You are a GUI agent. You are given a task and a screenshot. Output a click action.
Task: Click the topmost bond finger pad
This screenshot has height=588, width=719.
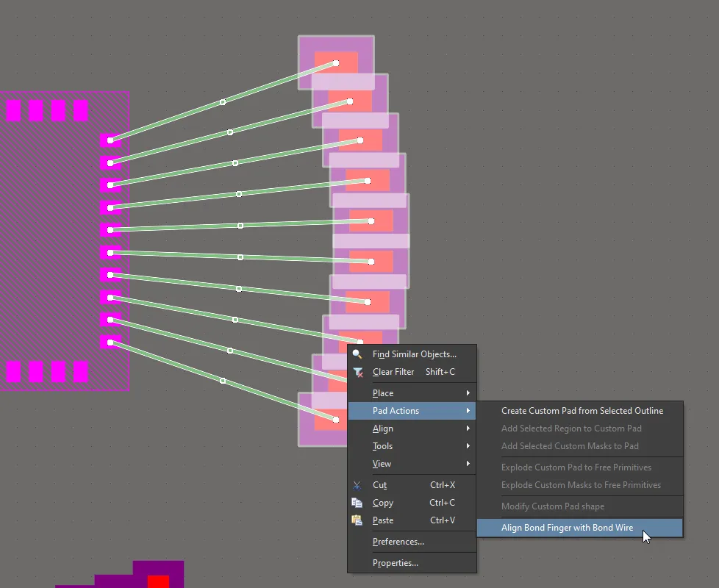336,62
